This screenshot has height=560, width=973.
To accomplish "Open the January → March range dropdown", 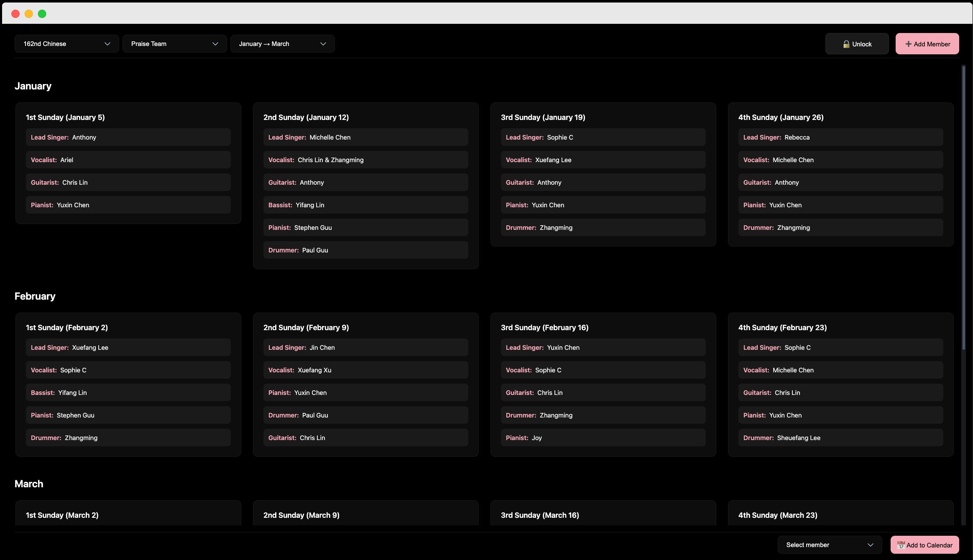I will (x=283, y=44).
